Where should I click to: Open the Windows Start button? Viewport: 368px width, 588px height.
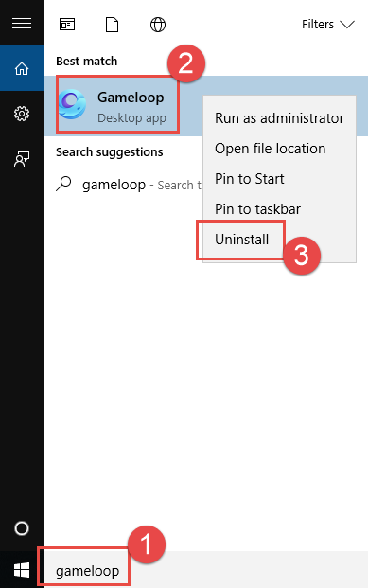click(x=22, y=570)
